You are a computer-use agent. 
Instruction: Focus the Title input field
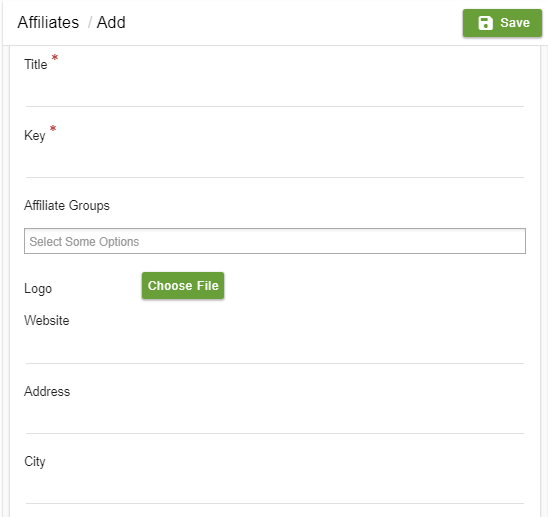[275, 94]
